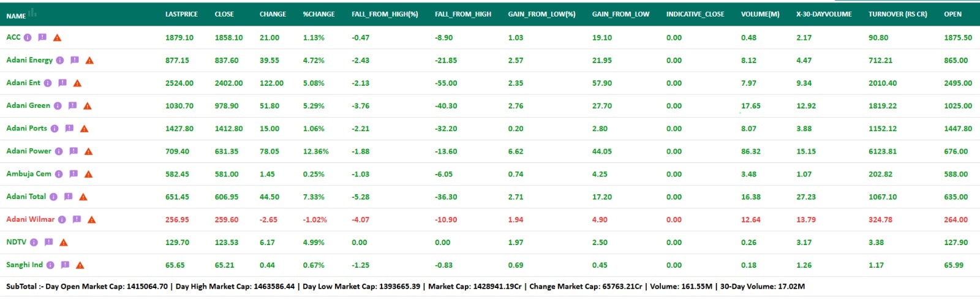Screen dimensions: 980x299
Task: Open the note icon for Adani Green
Action: (72, 105)
